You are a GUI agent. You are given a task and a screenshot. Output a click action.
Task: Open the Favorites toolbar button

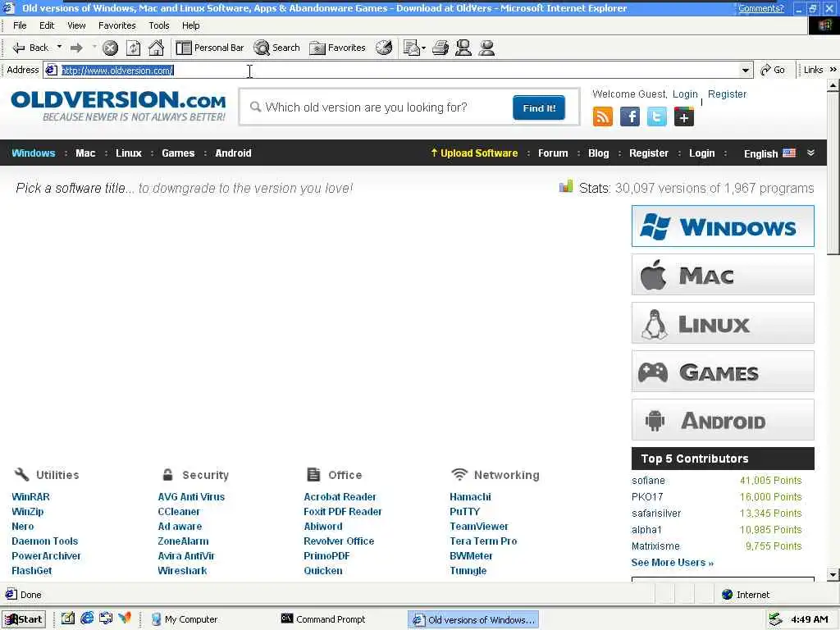point(337,48)
